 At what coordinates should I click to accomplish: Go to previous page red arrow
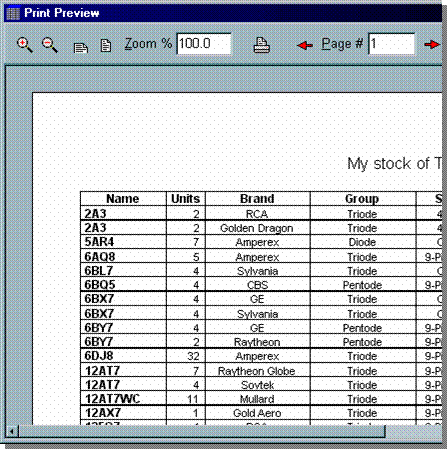[305, 45]
